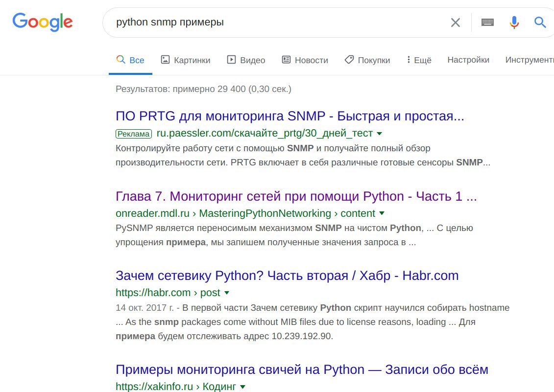Start voice search with microphone icon
Image resolution: width=554 pixels, height=392 pixels.
[514, 23]
